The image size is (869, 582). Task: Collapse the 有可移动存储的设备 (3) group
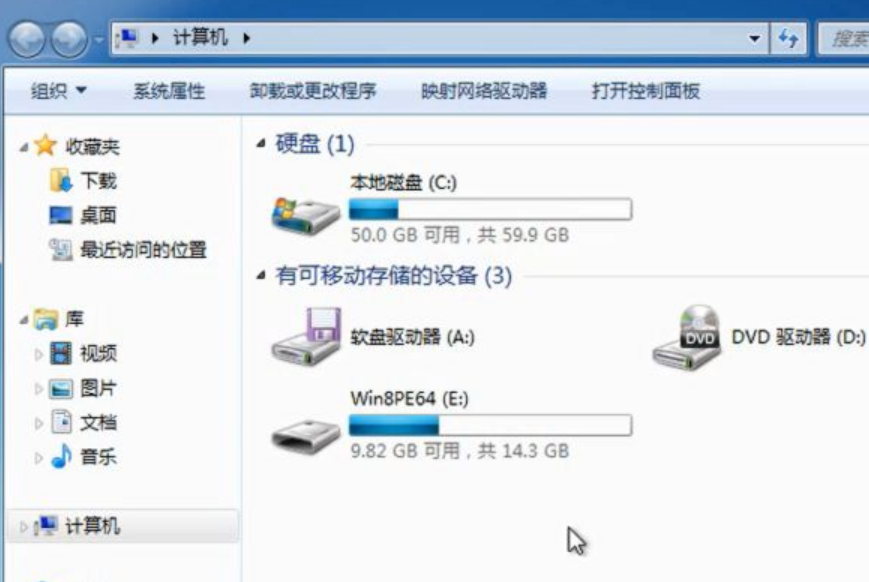point(260,275)
